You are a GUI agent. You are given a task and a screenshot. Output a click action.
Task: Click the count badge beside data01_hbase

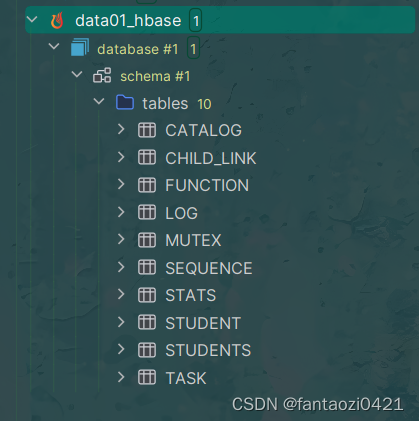(x=196, y=20)
